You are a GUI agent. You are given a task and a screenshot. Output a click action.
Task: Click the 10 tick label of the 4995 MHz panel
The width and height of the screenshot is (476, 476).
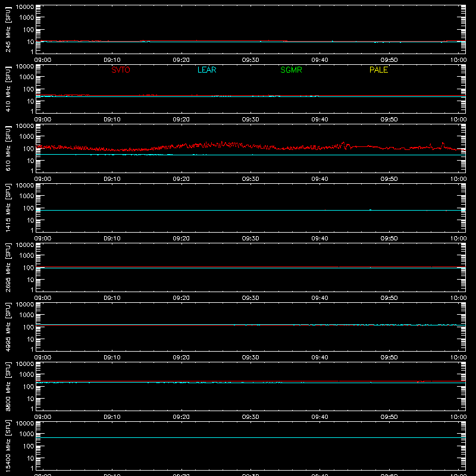(x=30, y=339)
